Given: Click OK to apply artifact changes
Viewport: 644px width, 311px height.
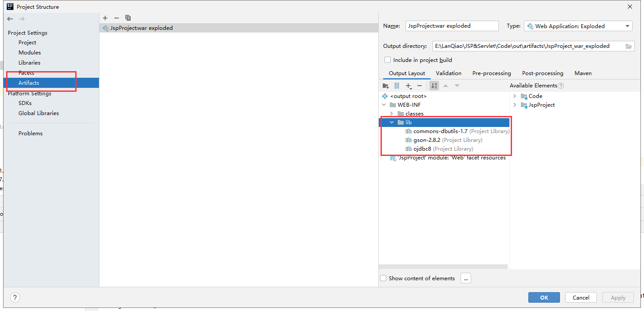Looking at the screenshot, I should pos(544,297).
